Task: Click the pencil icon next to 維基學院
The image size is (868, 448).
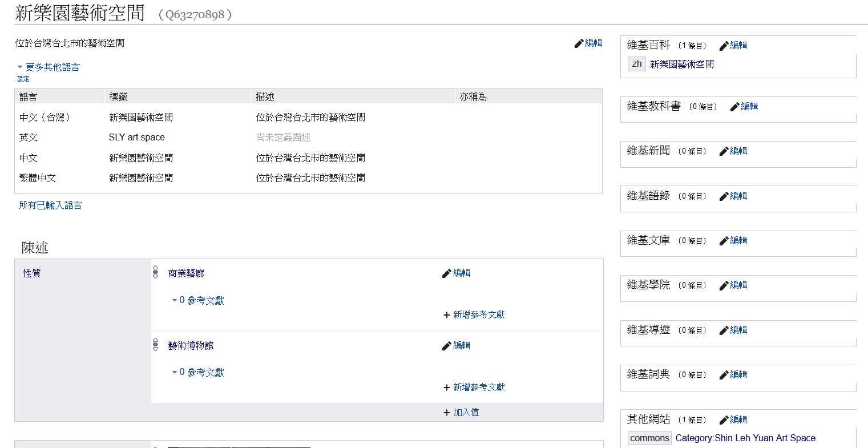Action: point(724,285)
